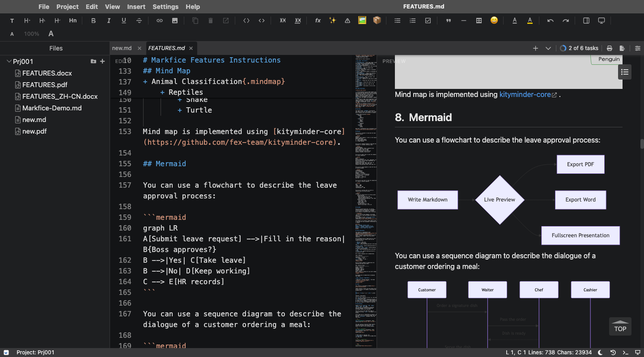644x357 pixels.
Task: Open the File menu
Action: click(44, 7)
